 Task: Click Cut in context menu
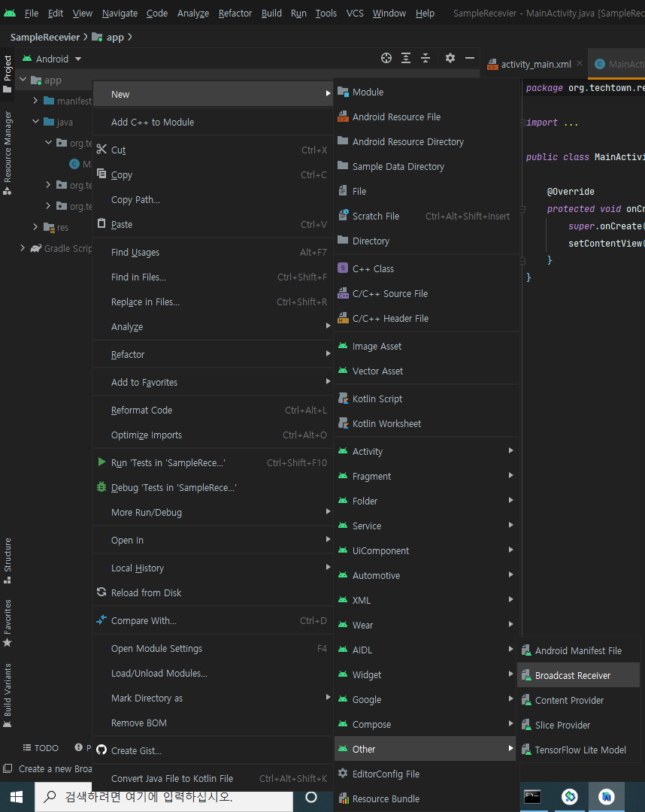[x=213, y=150]
